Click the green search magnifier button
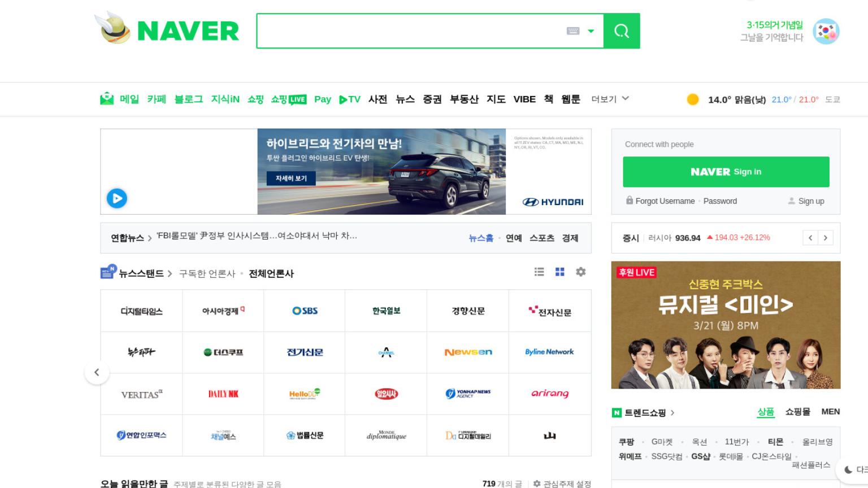This screenshot has width=868, height=488. coord(622,31)
